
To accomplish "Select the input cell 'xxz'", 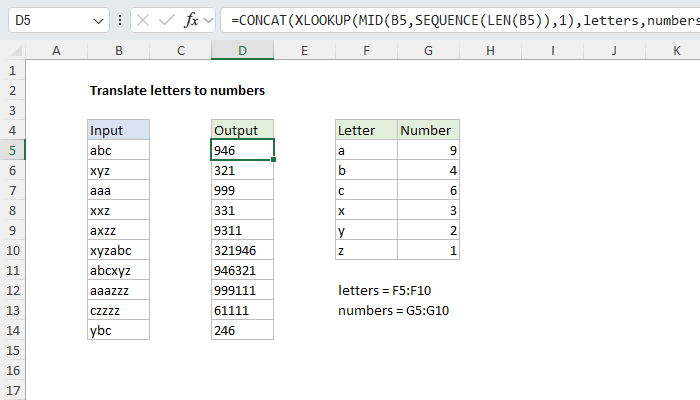I will (118, 210).
